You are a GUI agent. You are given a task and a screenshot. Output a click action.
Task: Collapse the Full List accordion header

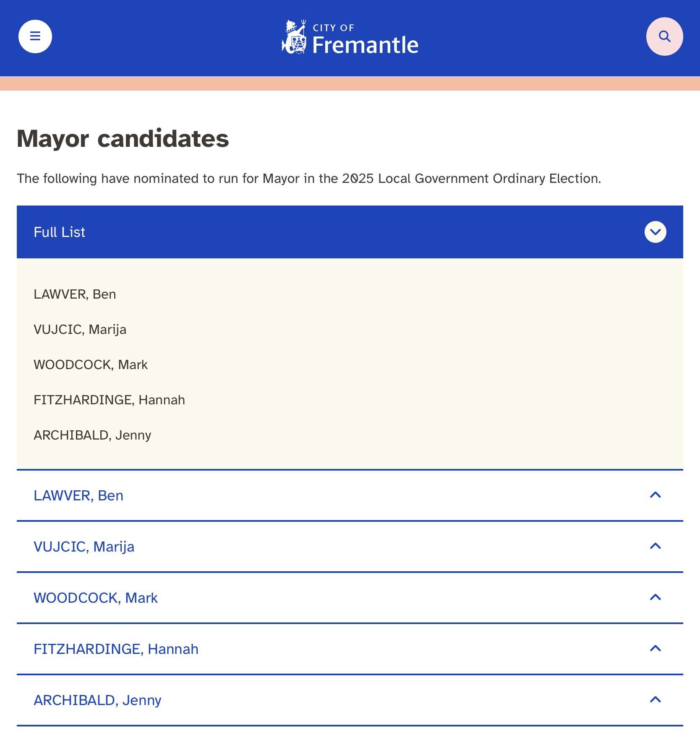350,232
